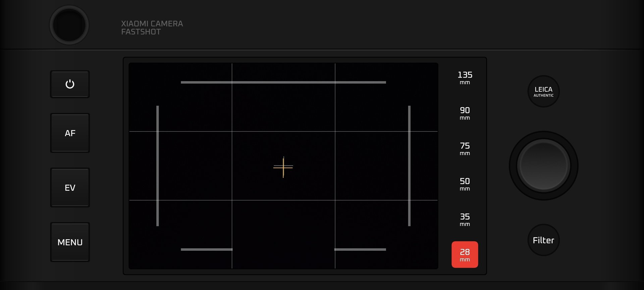Click the left vertical frame line
This screenshot has height=290, width=644.
pos(157,166)
